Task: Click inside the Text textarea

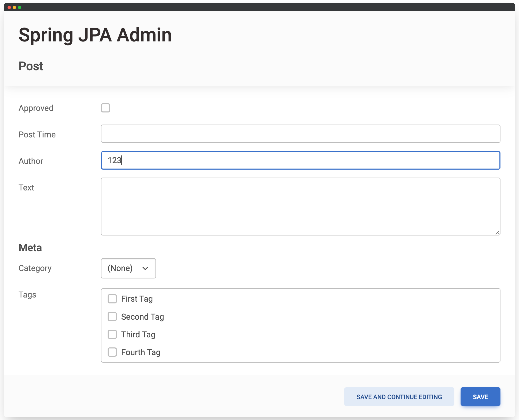Action: pyautogui.click(x=300, y=206)
